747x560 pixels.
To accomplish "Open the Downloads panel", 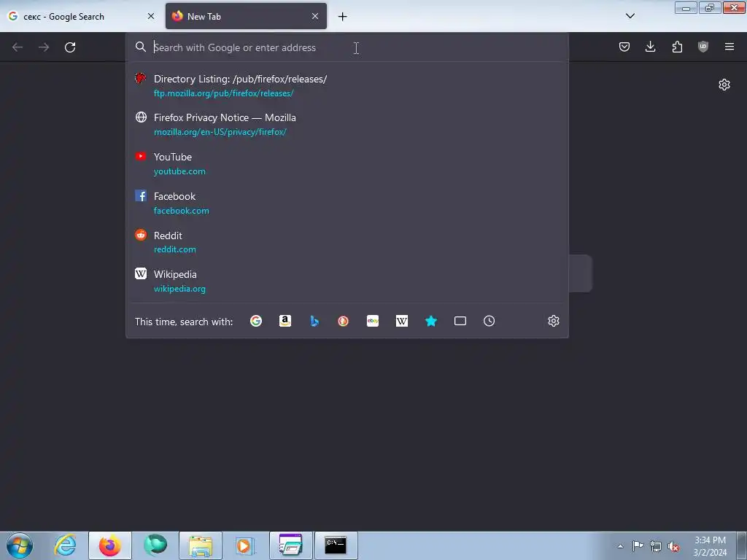I will coord(650,47).
